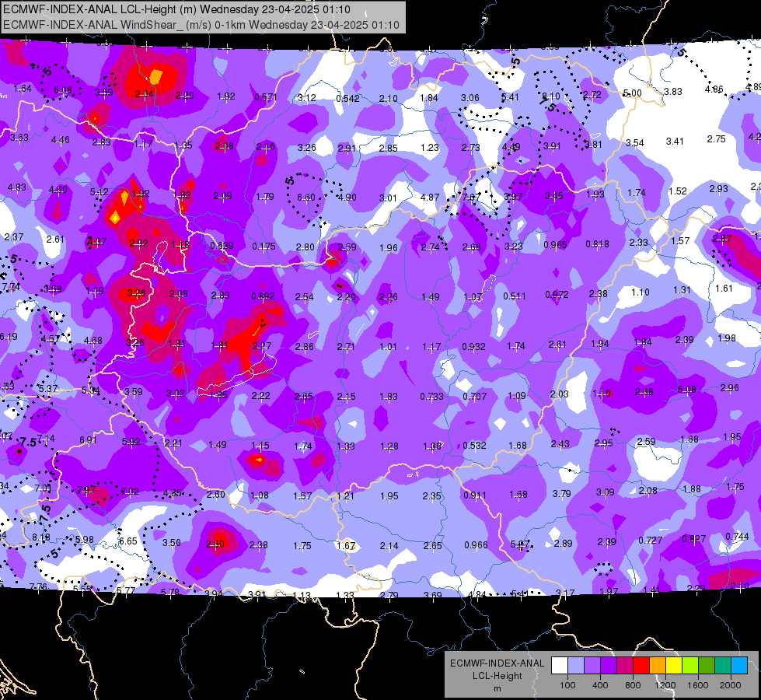Click the wind shear value '0.511'
Viewport: 761px width, 700px height.
pyautogui.click(x=515, y=296)
